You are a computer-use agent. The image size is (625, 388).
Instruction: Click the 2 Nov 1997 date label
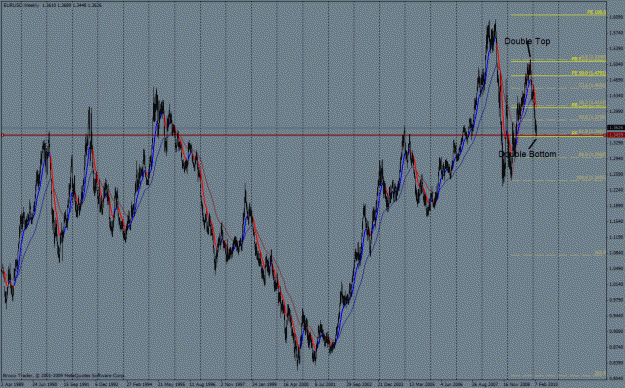pos(233,384)
